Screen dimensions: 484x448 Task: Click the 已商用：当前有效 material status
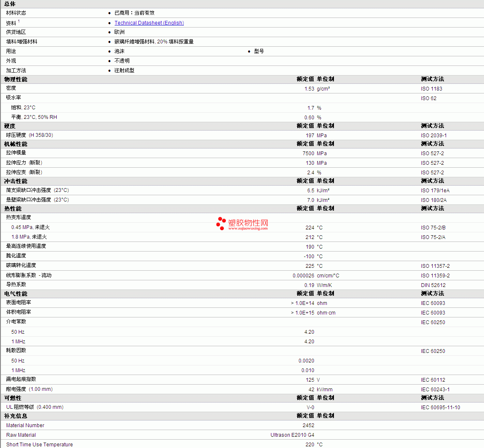(x=134, y=13)
